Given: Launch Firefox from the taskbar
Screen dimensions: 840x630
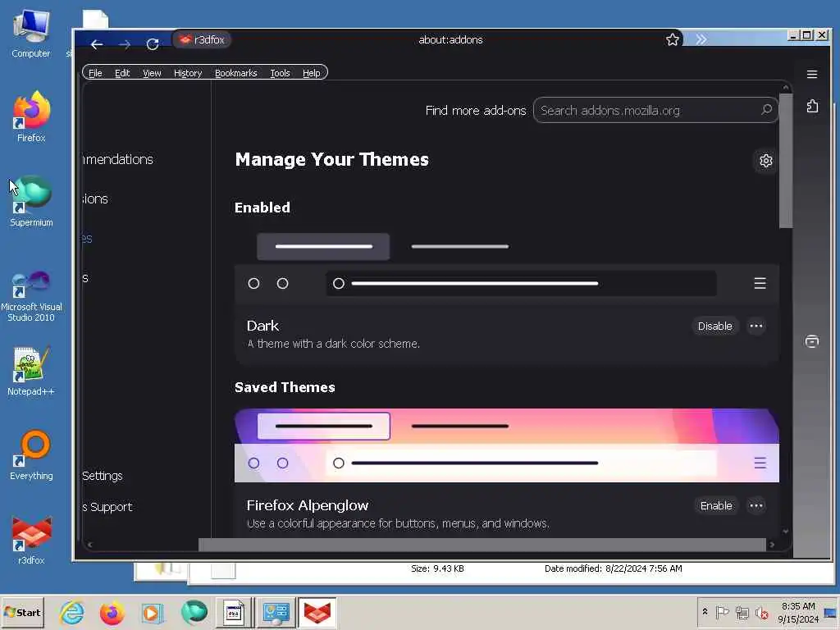Looking at the screenshot, I should pos(112,612).
